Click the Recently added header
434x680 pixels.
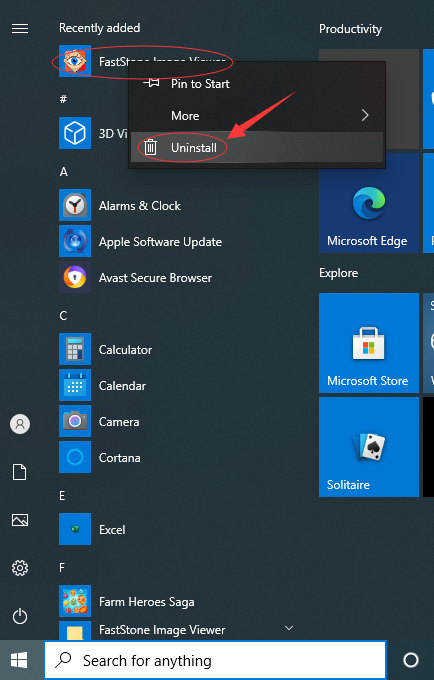[x=100, y=28]
